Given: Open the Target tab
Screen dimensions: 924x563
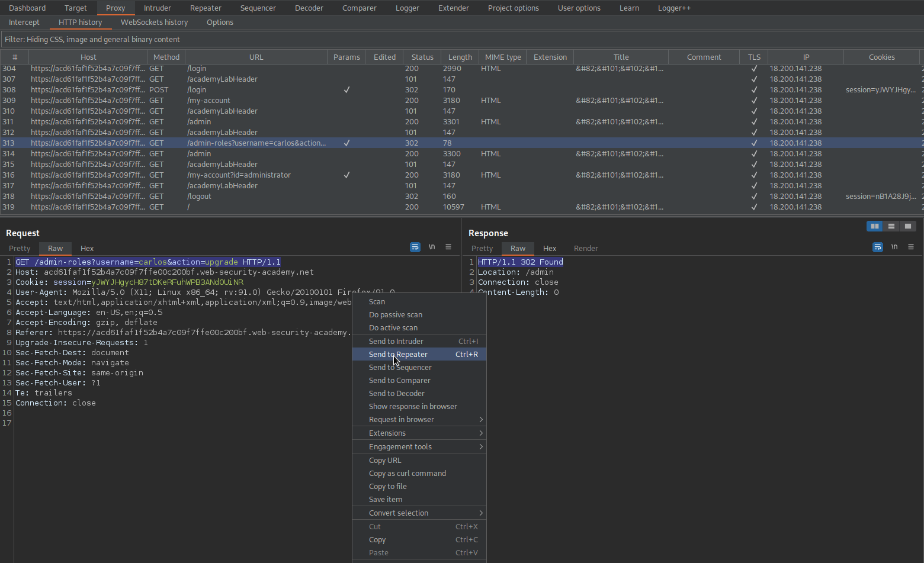Looking at the screenshot, I should click(75, 8).
